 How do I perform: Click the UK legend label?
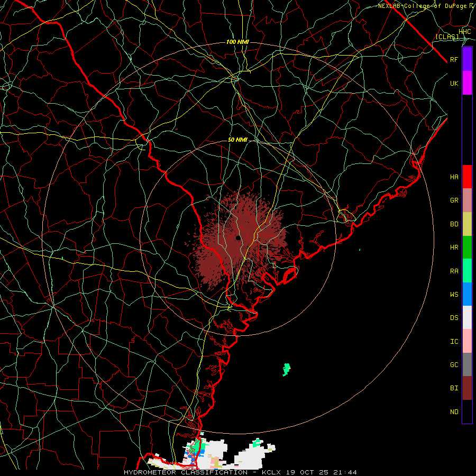point(454,83)
